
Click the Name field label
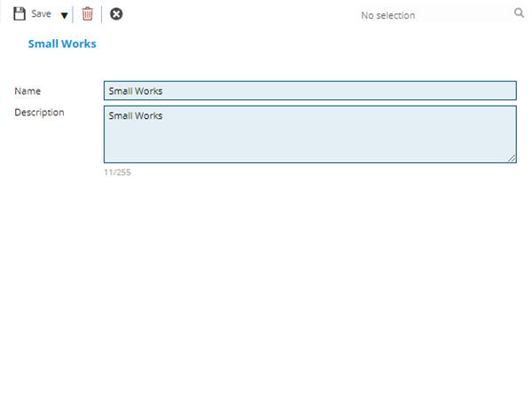[x=27, y=90]
